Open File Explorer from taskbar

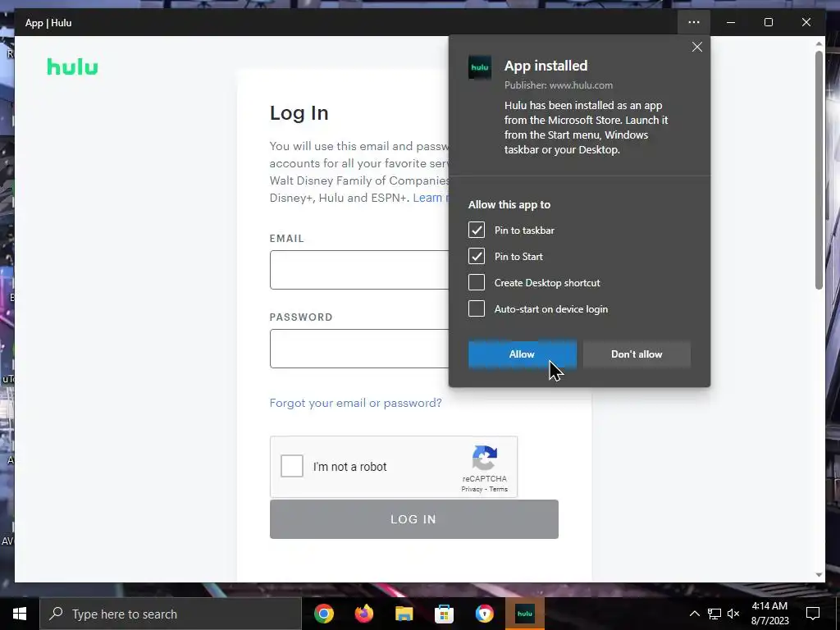click(x=404, y=614)
